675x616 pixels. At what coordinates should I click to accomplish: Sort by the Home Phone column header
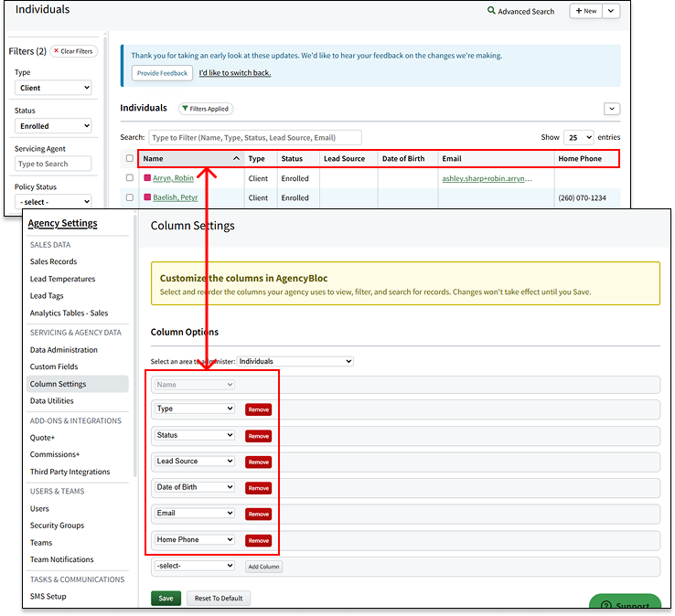tap(580, 159)
